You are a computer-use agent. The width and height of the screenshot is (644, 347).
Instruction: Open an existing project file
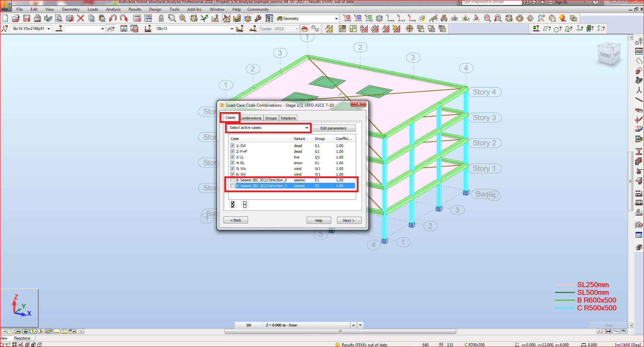(x=16, y=18)
